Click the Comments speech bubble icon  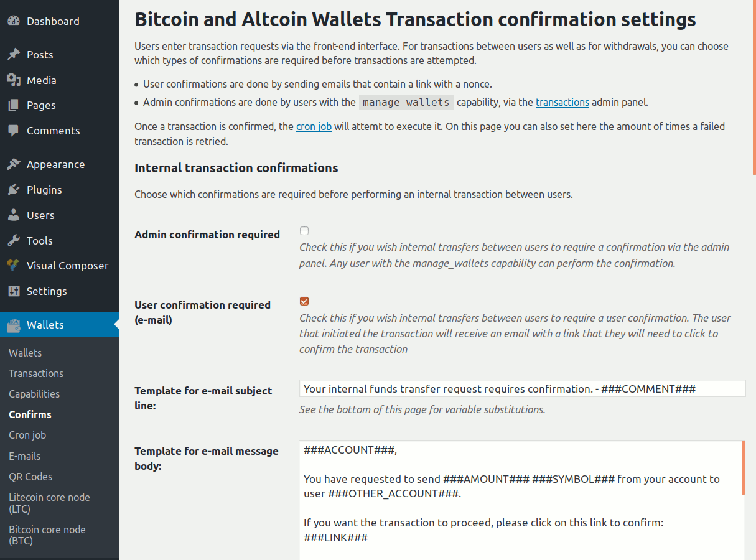point(14,131)
